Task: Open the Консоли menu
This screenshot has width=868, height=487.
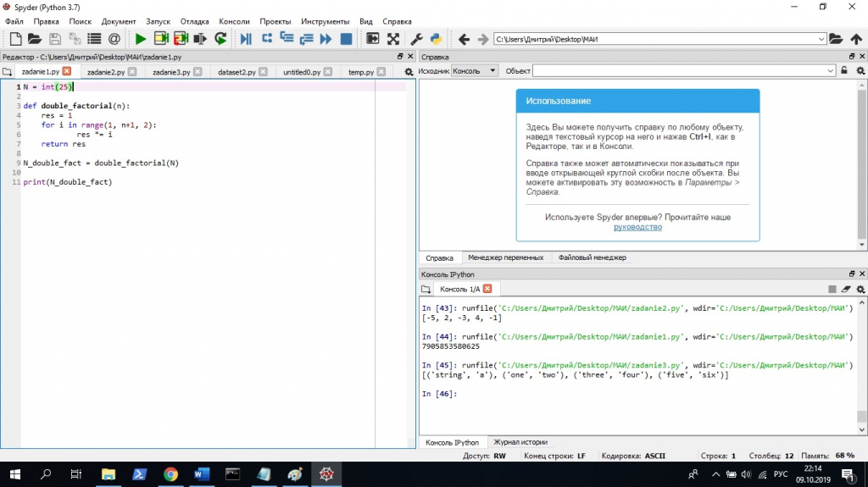Action: [x=234, y=21]
